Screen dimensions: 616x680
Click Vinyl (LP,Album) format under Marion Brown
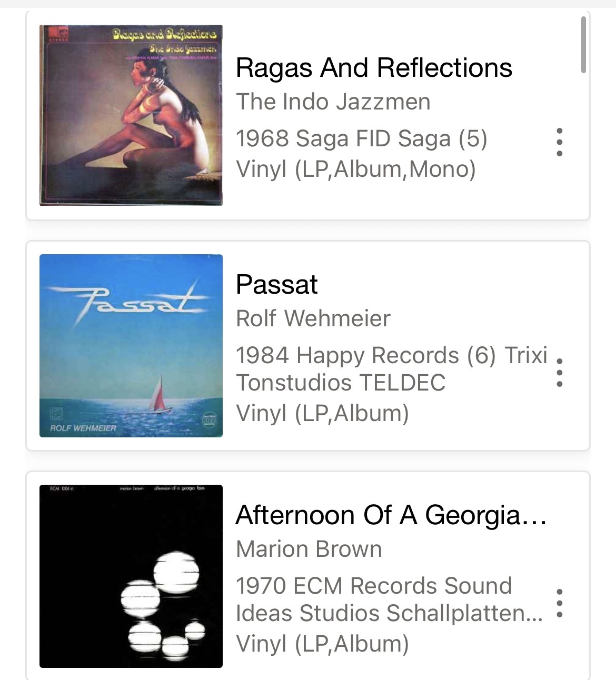[x=322, y=644]
